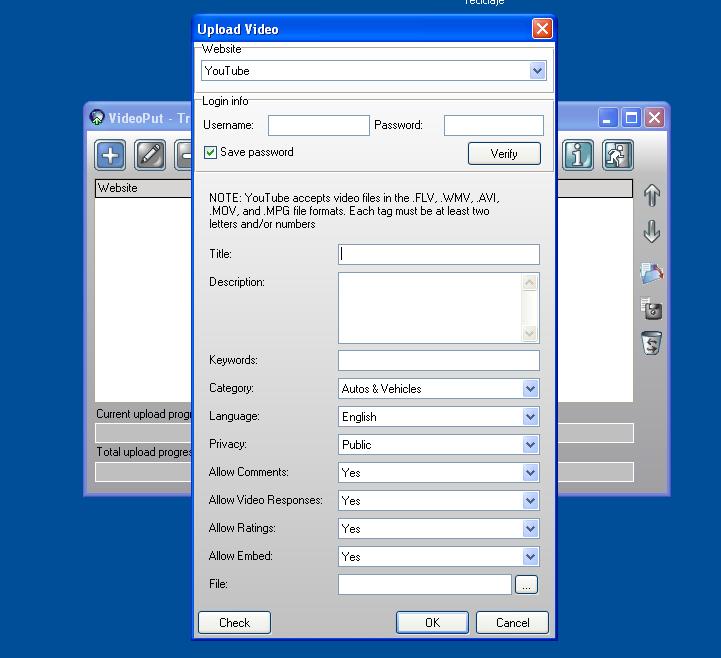The height and width of the screenshot is (658, 721).
Task: Close the Upload Video dialog
Action: point(542,29)
